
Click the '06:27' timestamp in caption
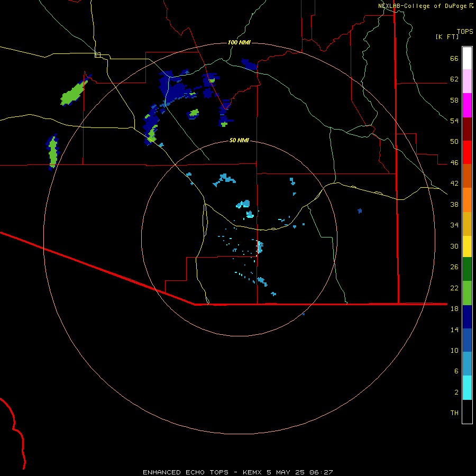coord(321,472)
